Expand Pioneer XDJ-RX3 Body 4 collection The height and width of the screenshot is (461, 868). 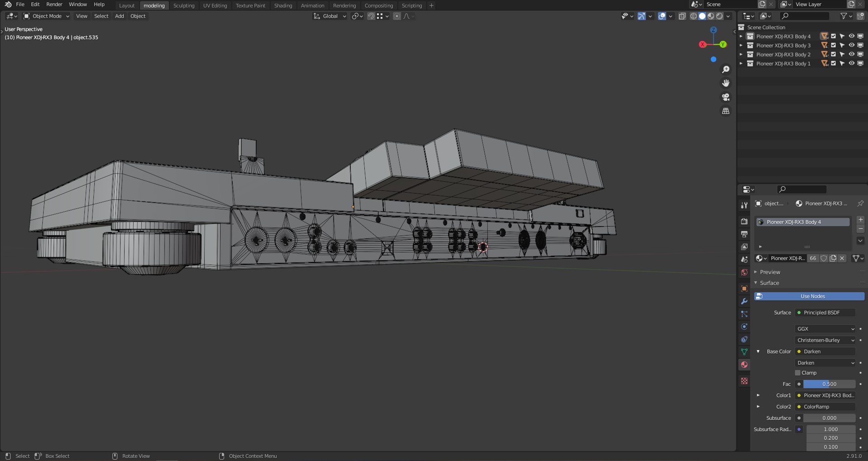click(741, 36)
